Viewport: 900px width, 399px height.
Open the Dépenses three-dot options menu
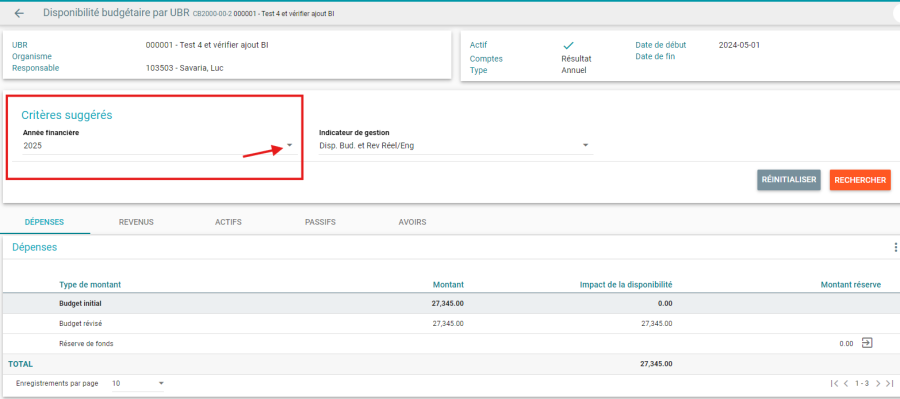(x=895, y=247)
